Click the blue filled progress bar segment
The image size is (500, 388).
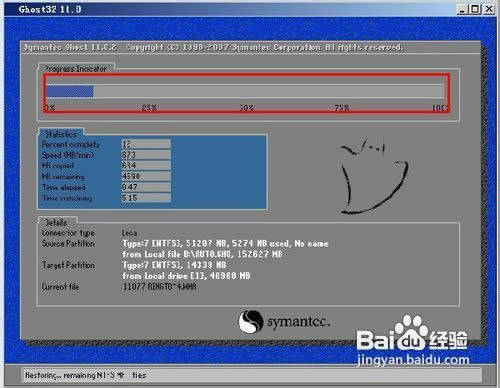[70, 91]
